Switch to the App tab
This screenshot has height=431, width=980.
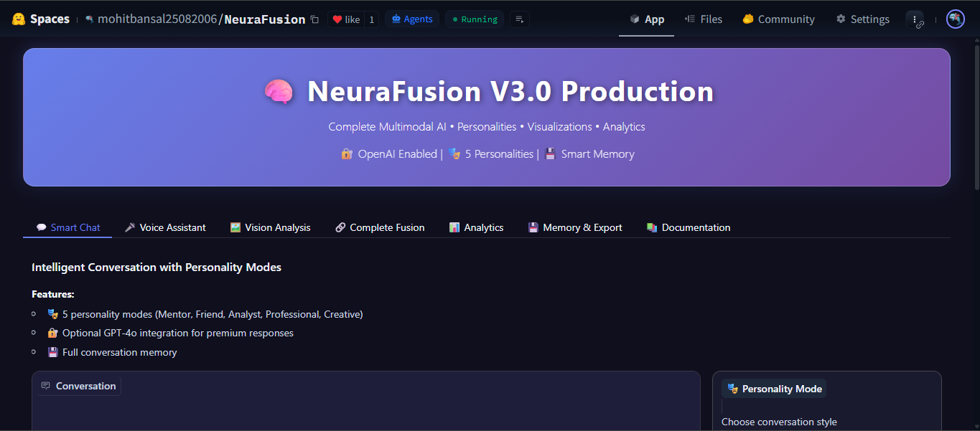point(647,19)
